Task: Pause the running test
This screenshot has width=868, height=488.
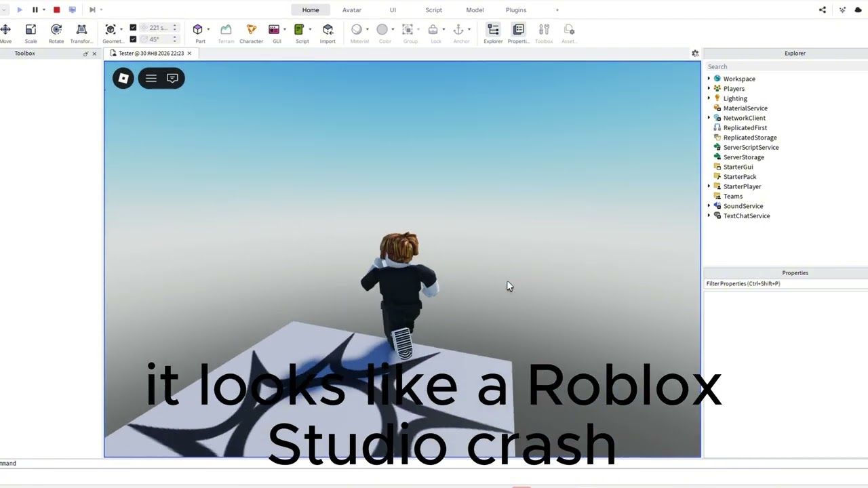Action: (35, 9)
